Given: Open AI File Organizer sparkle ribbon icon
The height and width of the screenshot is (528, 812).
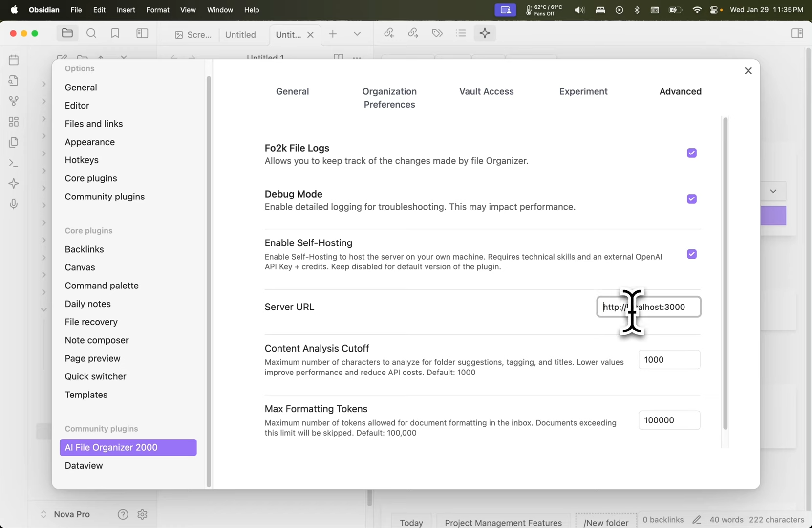Looking at the screenshot, I should (x=14, y=184).
